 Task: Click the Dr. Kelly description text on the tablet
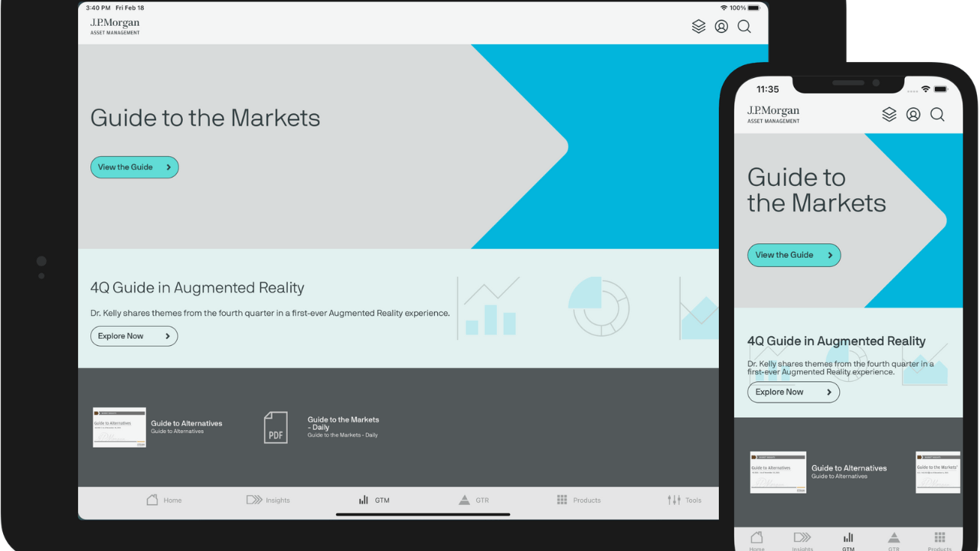click(270, 313)
